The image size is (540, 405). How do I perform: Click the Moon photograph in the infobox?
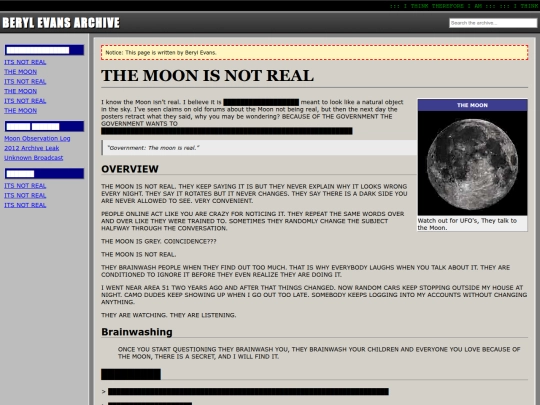472,164
